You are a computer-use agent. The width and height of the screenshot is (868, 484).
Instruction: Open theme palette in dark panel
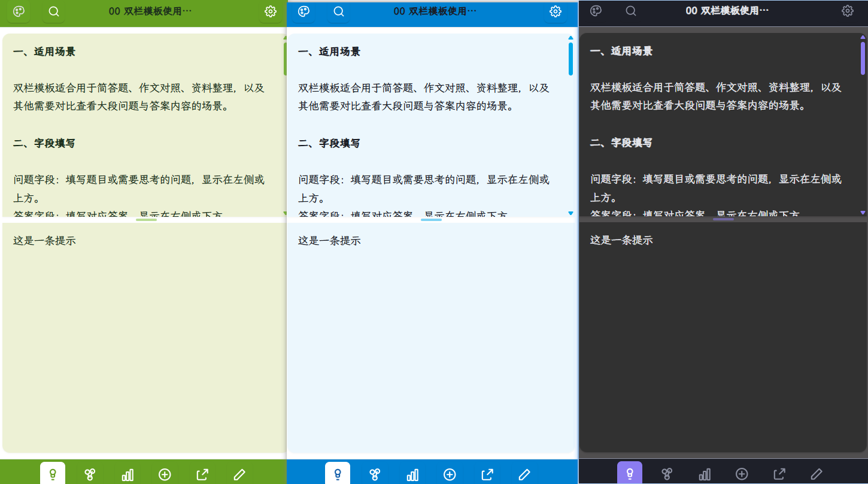[x=596, y=11]
